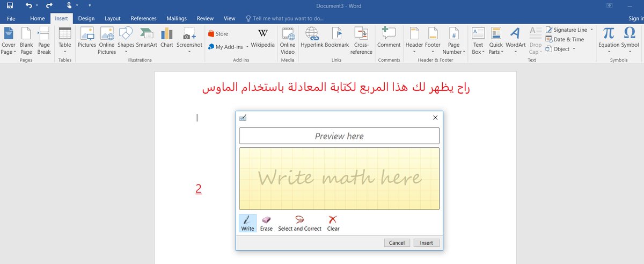Redo the last action

coord(49,5)
